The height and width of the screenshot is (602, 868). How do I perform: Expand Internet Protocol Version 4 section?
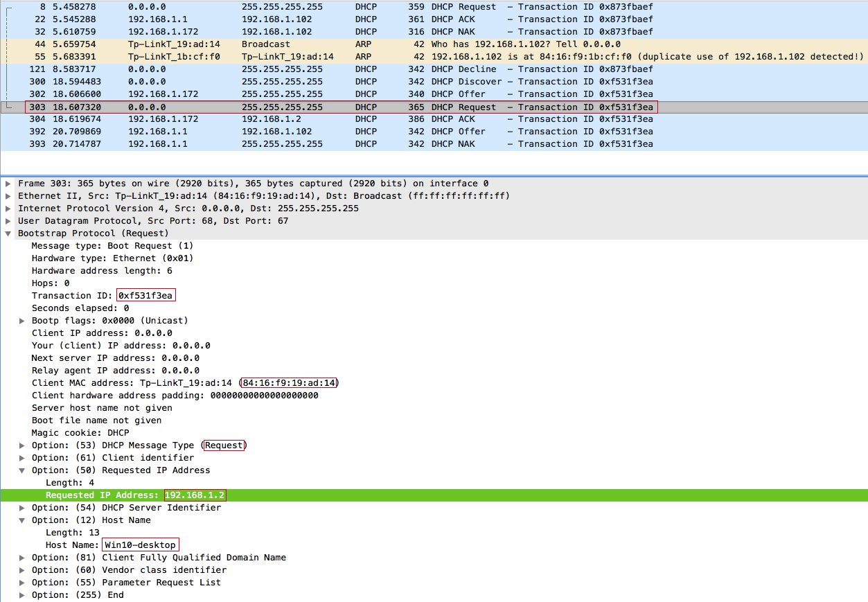[x=8, y=209]
